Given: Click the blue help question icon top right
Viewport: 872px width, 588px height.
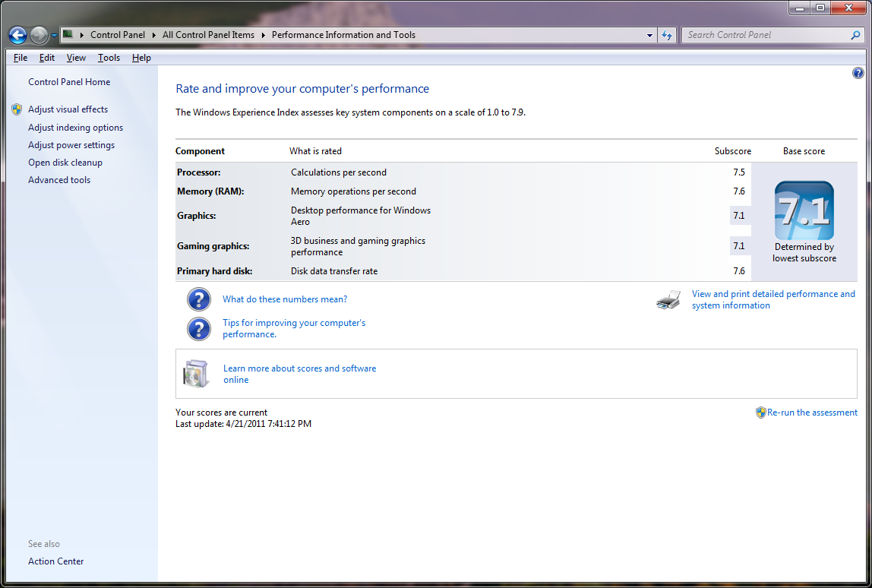Looking at the screenshot, I should tap(858, 73).
